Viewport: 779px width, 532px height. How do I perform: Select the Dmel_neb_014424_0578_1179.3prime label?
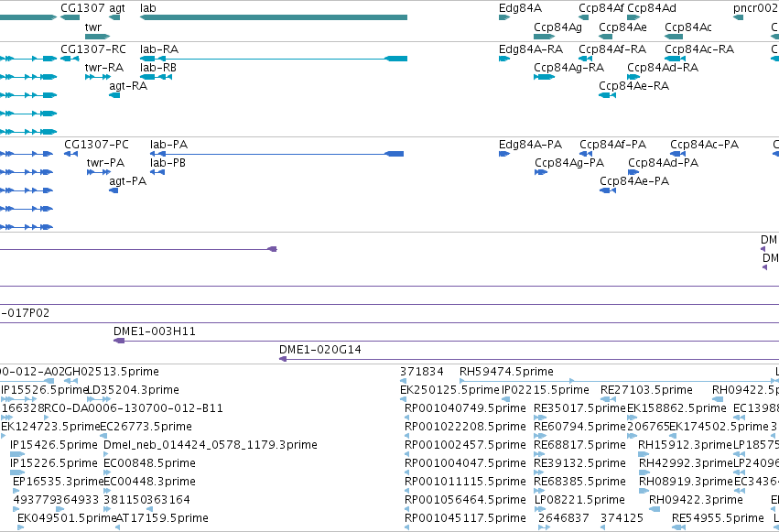211,445
